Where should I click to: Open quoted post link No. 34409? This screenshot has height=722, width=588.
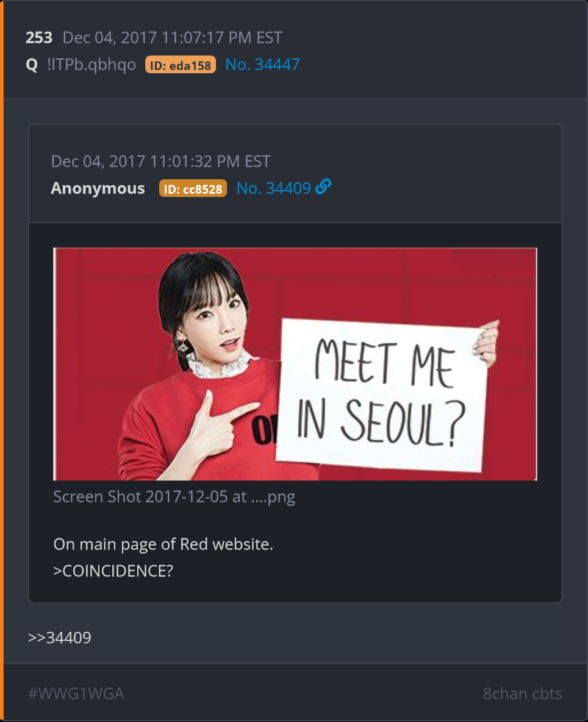[273, 188]
